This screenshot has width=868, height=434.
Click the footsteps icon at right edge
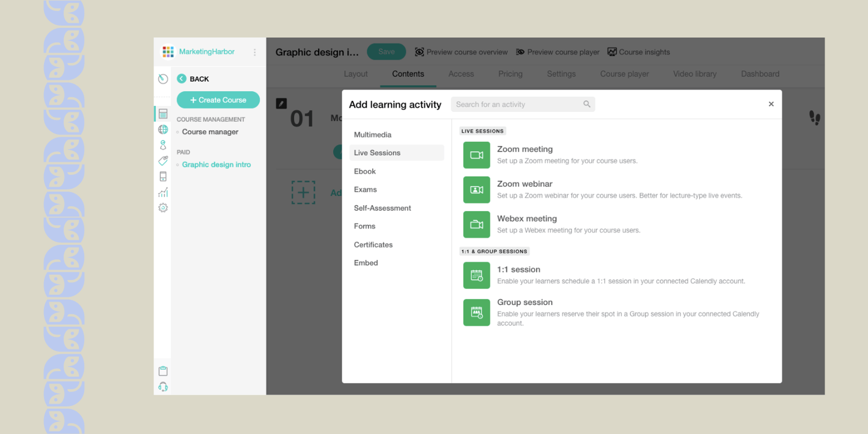click(815, 118)
